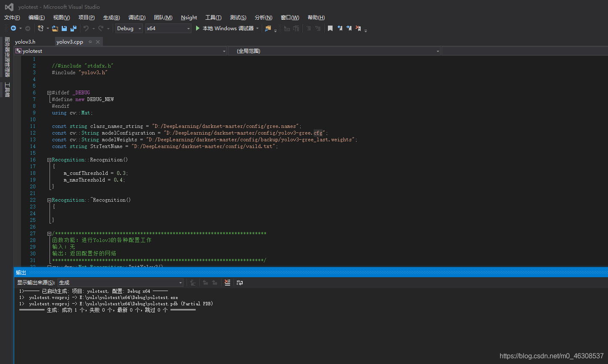Click the 生成: 成功 1 个 build summary line
Image resolution: width=608 pixels, height=364 pixels.
[x=107, y=310]
